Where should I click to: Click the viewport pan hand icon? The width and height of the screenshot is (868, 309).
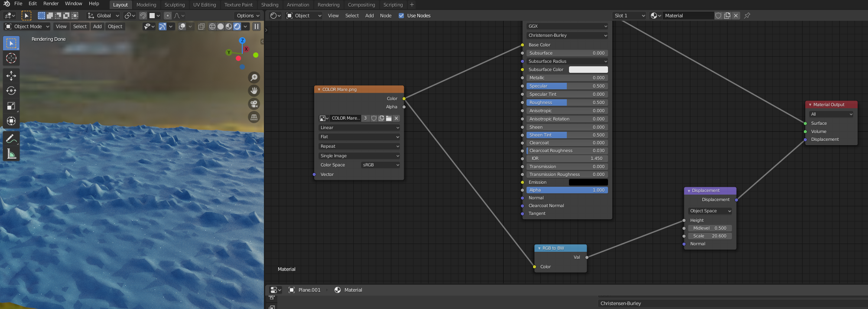[x=254, y=91]
